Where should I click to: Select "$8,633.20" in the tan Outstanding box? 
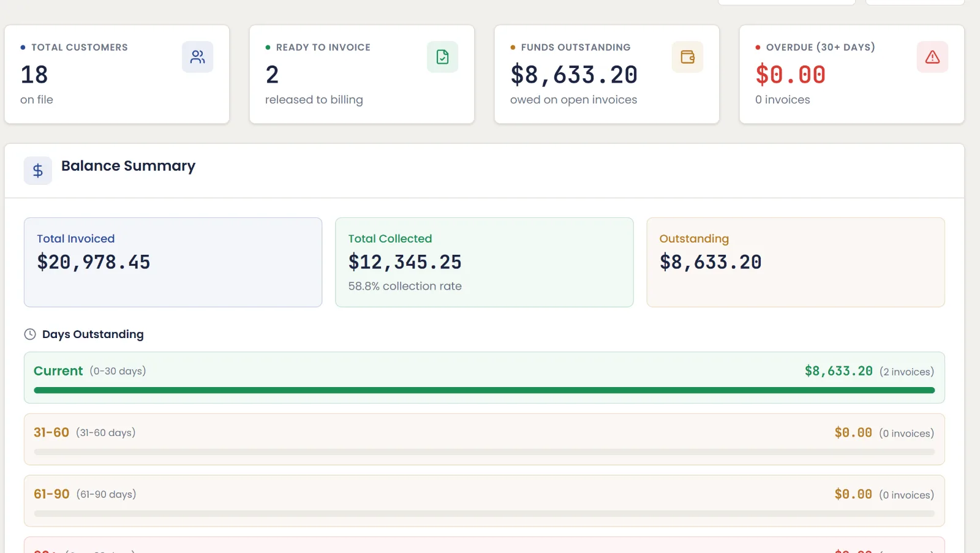[710, 262]
